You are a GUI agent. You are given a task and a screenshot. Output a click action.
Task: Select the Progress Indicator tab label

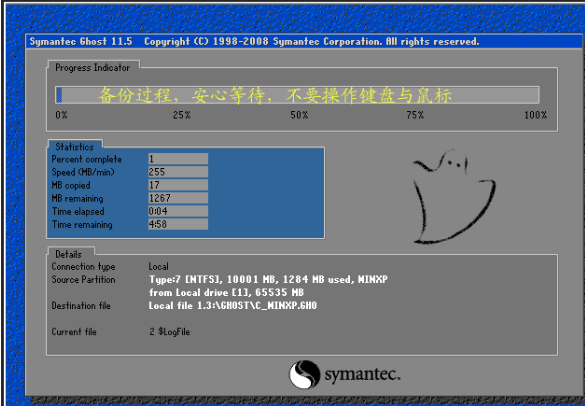click(x=93, y=68)
